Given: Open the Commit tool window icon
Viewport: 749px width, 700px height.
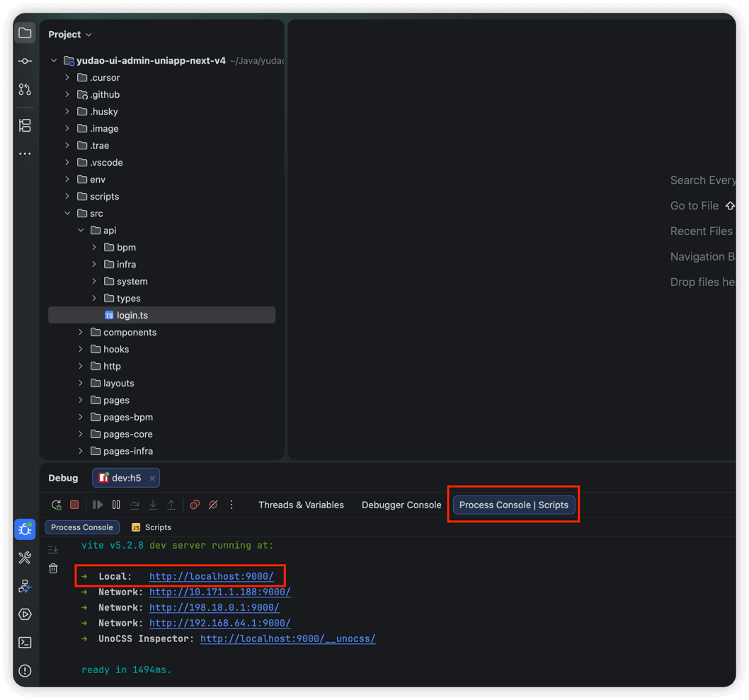Looking at the screenshot, I should pyautogui.click(x=25, y=62).
